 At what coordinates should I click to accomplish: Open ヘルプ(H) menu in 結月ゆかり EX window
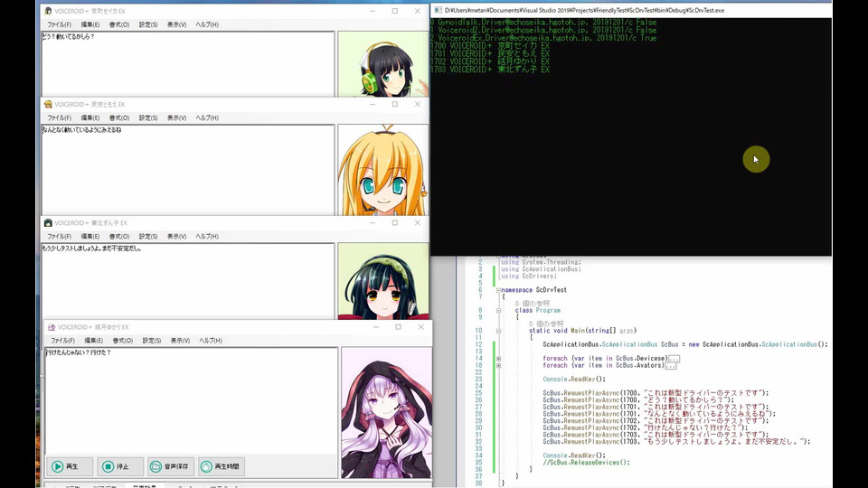211,341
